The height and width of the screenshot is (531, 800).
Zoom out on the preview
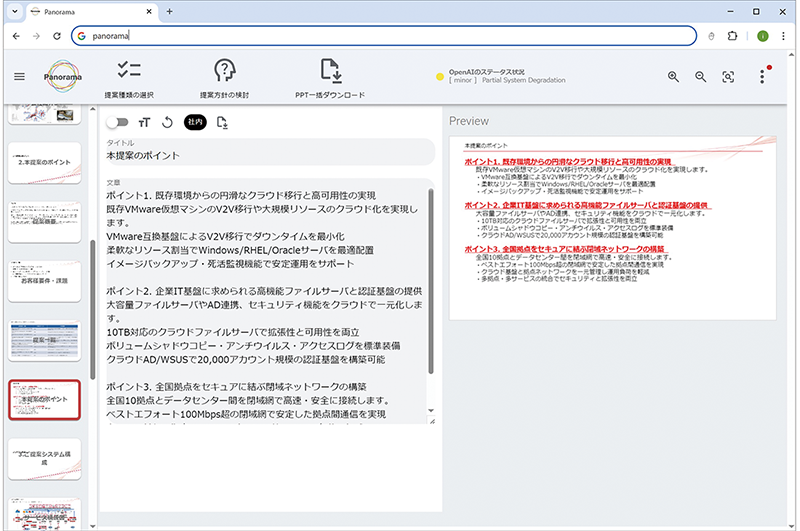click(701, 77)
